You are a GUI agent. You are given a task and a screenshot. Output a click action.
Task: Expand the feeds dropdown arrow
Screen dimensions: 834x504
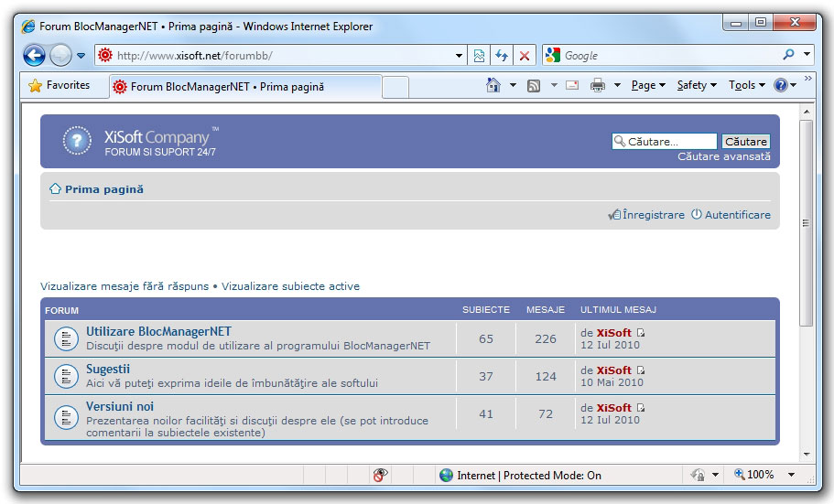tap(554, 85)
